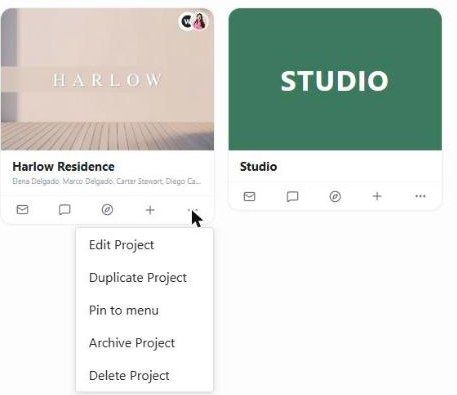
Task: Click member avatars on Harlow cover
Action: tap(194, 21)
